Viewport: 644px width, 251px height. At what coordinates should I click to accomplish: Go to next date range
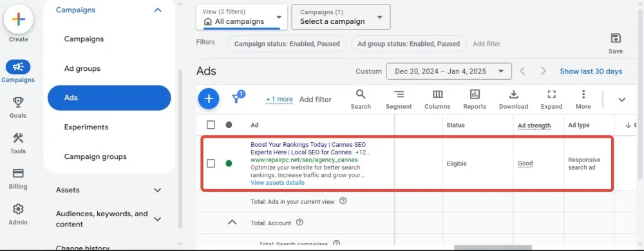[544, 71]
